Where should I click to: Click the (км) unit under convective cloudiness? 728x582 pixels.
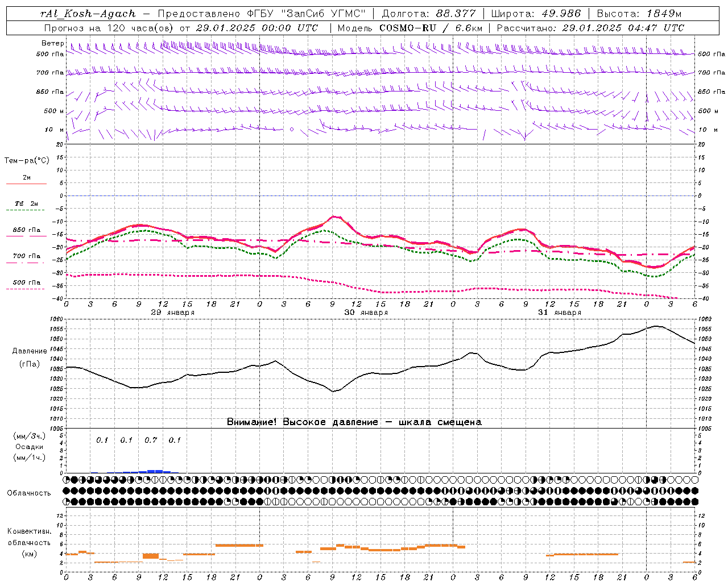click(x=29, y=554)
